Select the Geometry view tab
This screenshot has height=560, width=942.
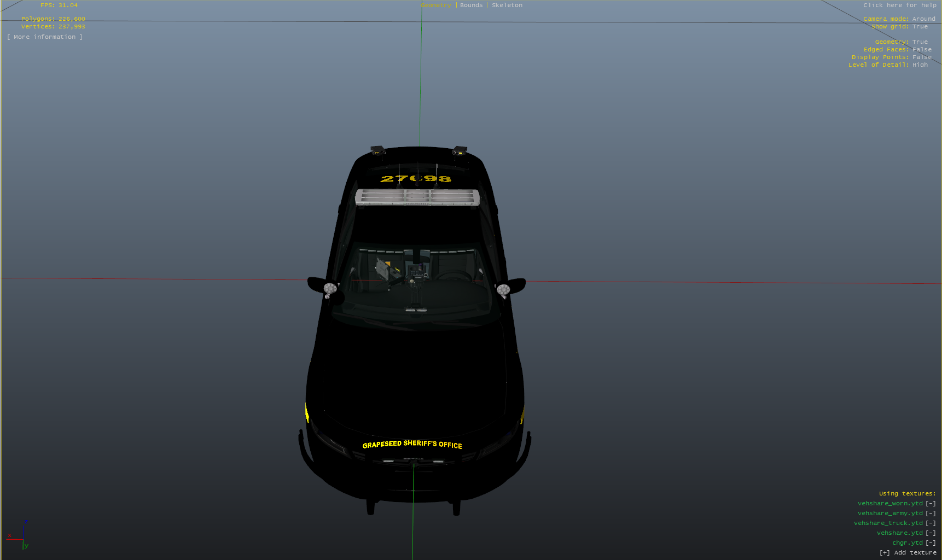[436, 5]
